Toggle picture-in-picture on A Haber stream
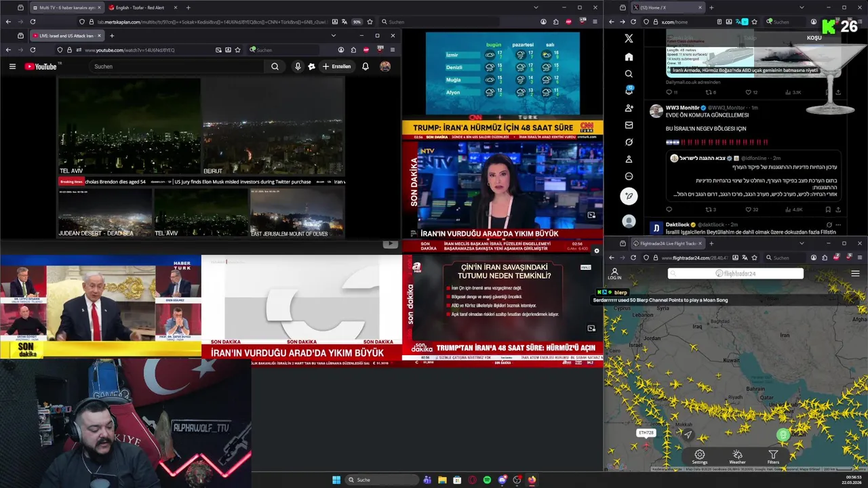This screenshot has height=488, width=868. point(591,328)
